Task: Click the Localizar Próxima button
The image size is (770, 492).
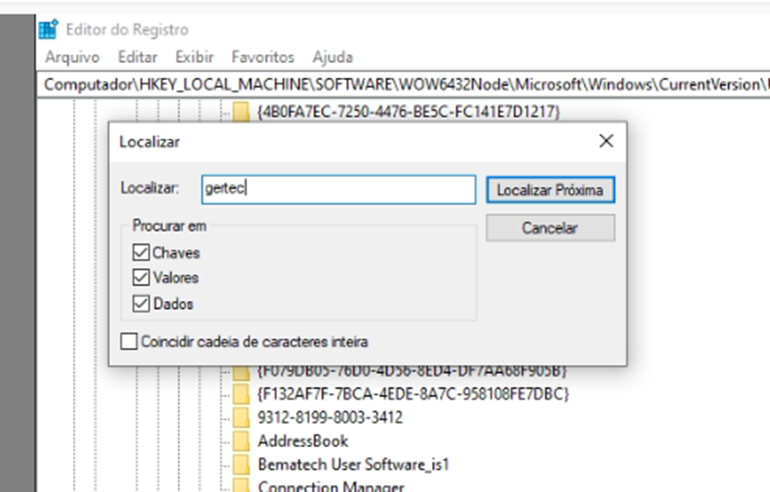Action: pyautogui.click(x=550, y=190)
